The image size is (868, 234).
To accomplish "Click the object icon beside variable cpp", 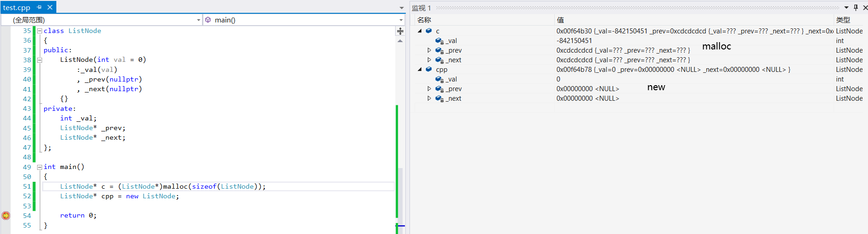I will [x=429, y=69].
